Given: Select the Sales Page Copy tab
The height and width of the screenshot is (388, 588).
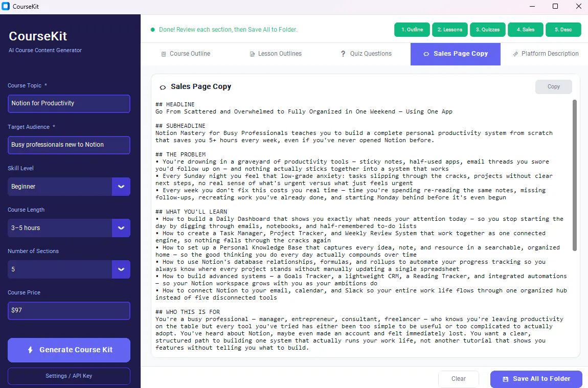Looking at the screenshot, I should tap(455, 54).
